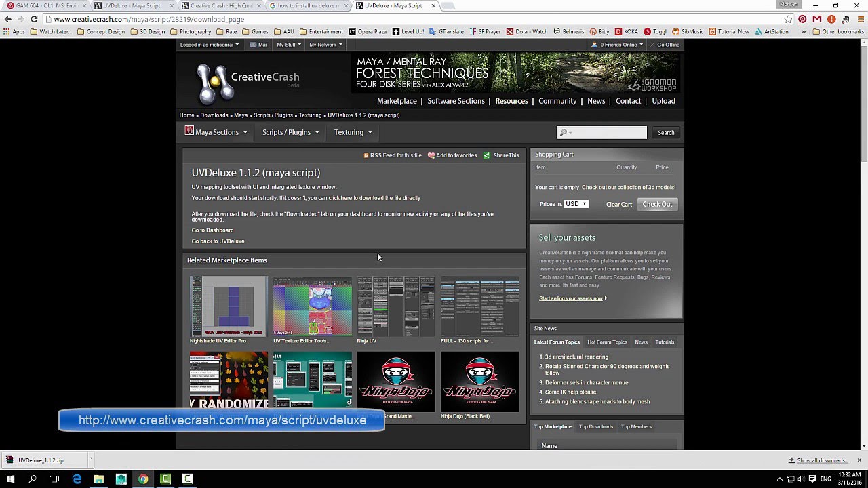Reload the page with refresh icon

click(x=34, y=19)
